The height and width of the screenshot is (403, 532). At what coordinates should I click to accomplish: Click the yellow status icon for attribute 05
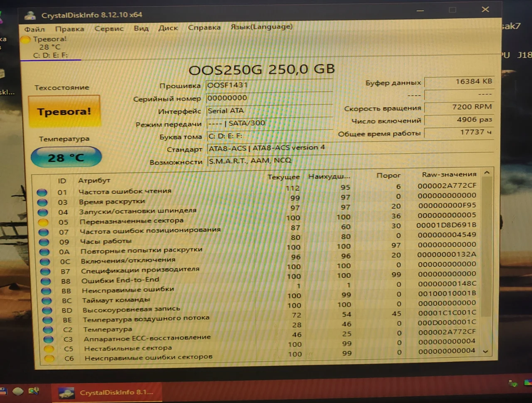pyautogui.click(x=43, y=222)
